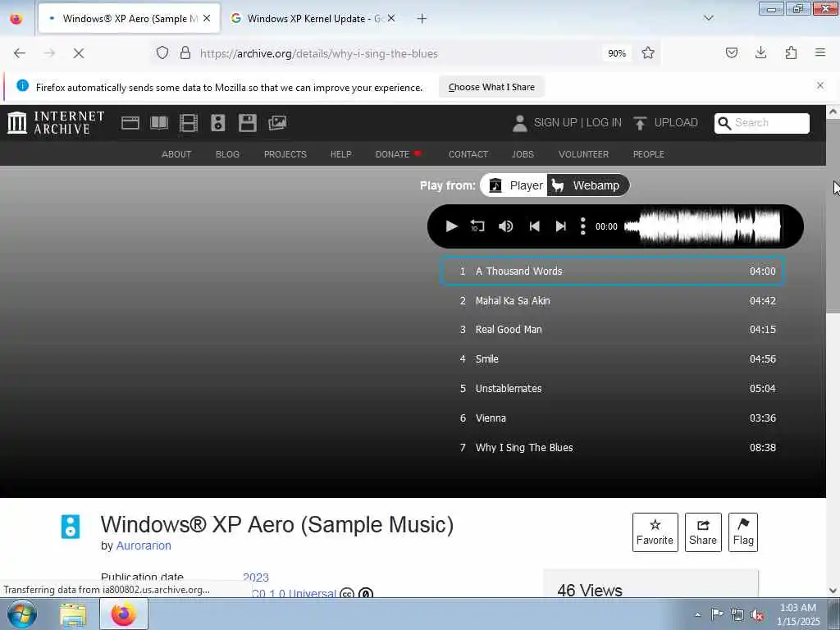840x630 pixels.
Task: Bookmark this page with the star
Action: (x=648, y=53)
